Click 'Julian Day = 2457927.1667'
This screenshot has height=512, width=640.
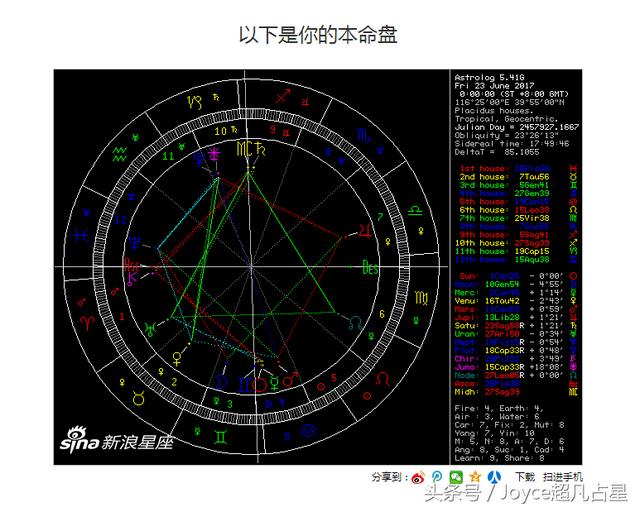[x=516, y=127]
